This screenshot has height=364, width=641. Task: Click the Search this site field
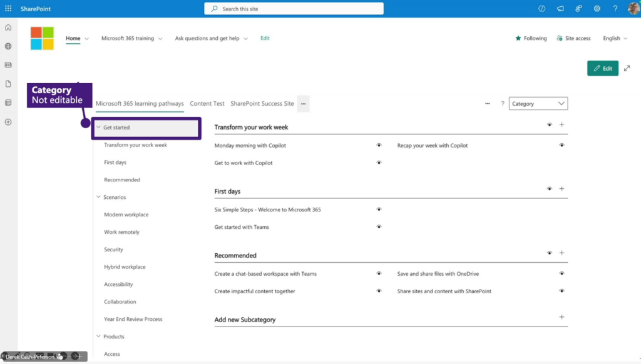tap(294, 9)
